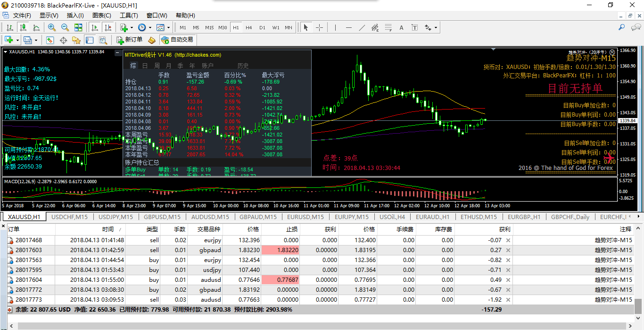Expand the indicators add dropdown arrow
The width and height of the screenshot is (644, 330).
[x=132, y=27]
